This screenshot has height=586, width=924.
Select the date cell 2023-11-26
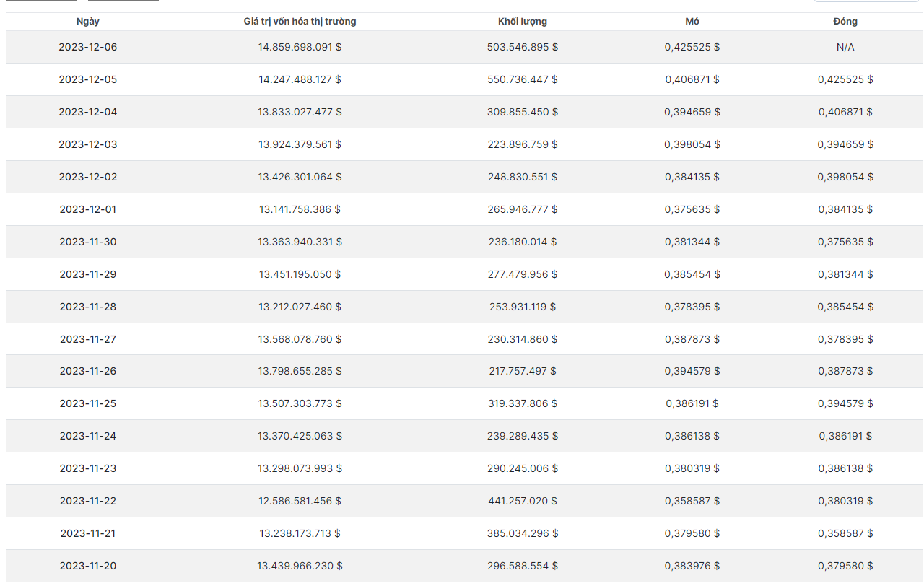tap(87, 371)
